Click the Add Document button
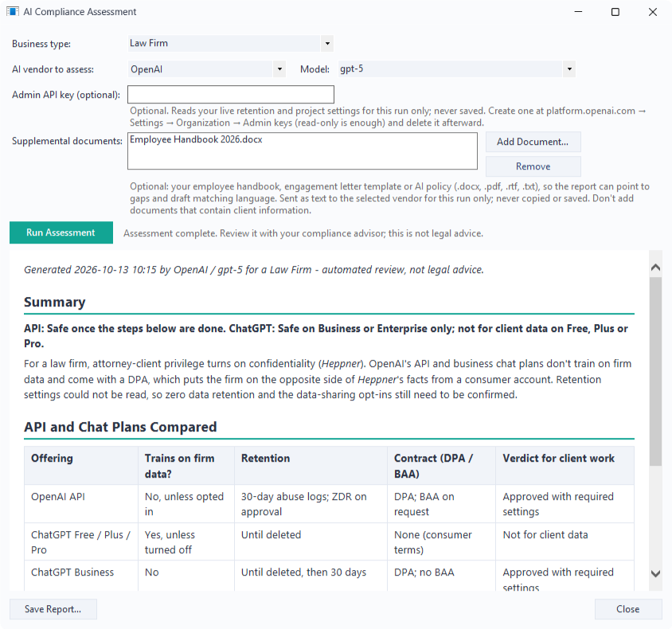672x629 pixels. pos(533,142)
